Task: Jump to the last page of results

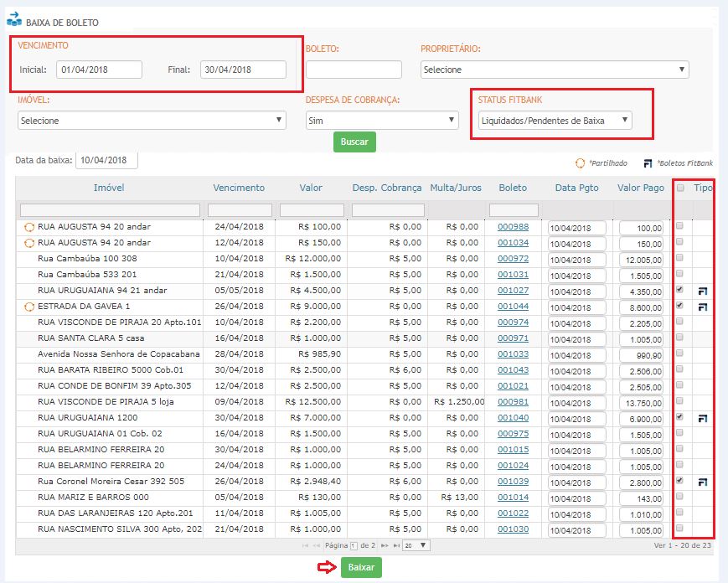Action: tap(395, 545)
